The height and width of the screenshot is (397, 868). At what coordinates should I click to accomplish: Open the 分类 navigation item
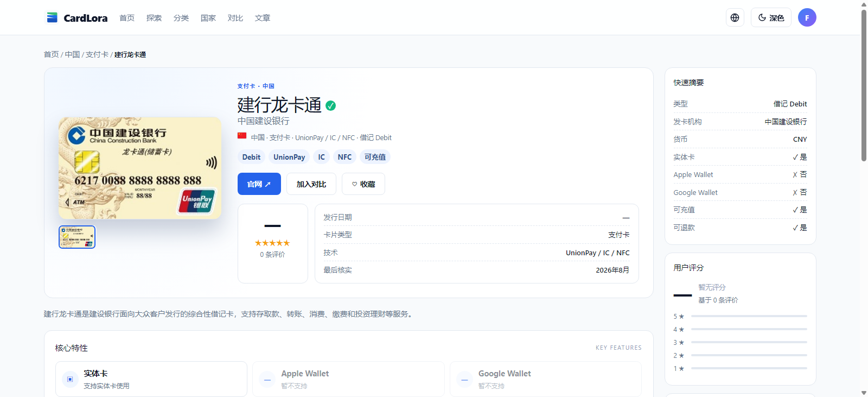(181, 18)
